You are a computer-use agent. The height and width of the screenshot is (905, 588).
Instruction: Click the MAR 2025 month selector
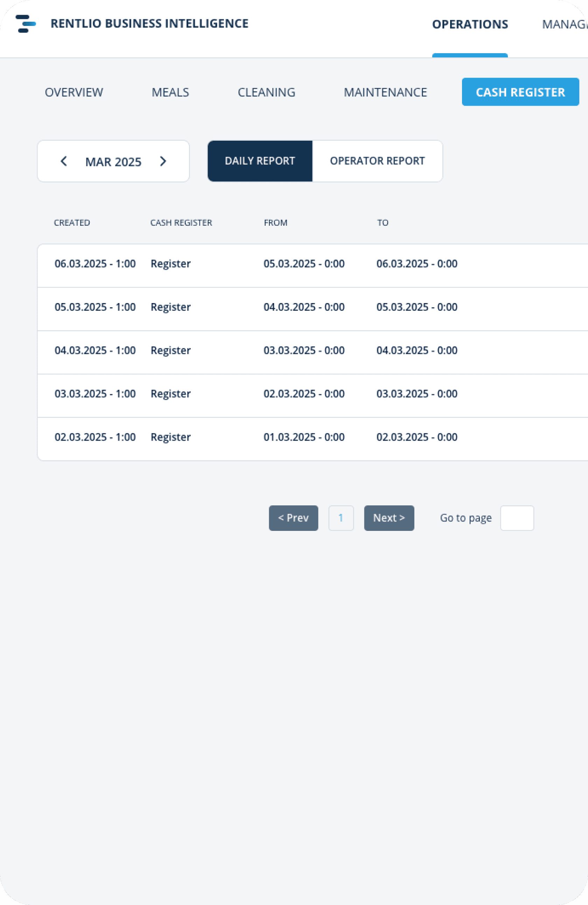113,161
